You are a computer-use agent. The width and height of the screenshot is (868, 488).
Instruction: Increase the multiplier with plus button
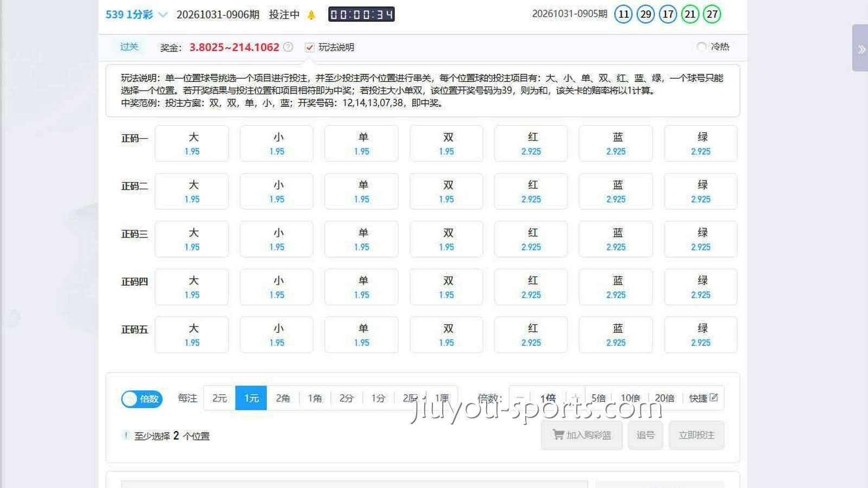575,398
